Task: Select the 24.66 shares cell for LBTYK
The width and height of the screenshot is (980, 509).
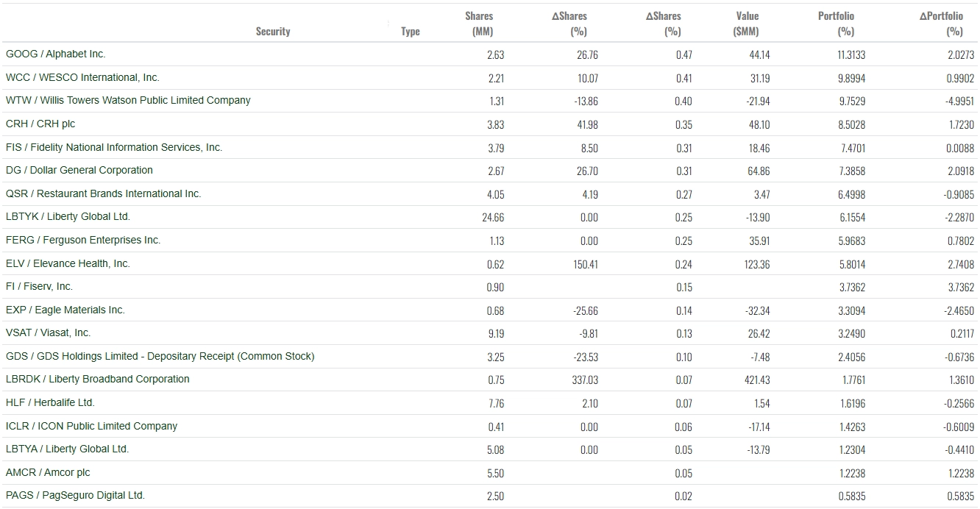Action: [x=493, y=218]
